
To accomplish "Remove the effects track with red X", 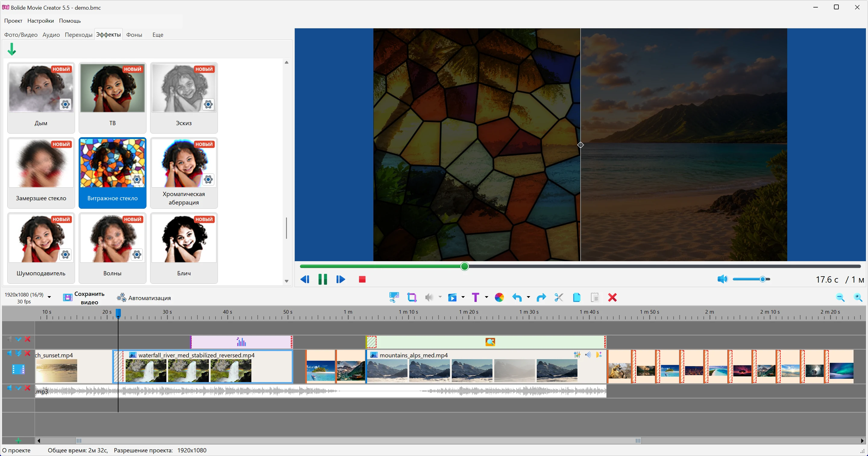I will pyautogui.click(x=28, y=339).
